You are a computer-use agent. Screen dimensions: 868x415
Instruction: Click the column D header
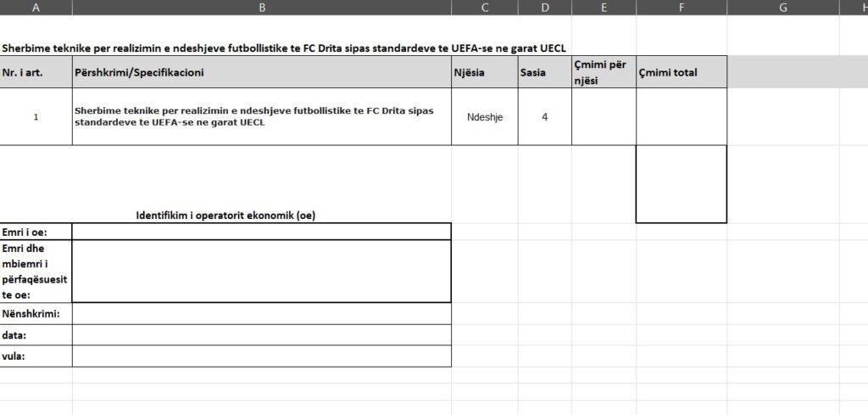[x=544, y=8]
